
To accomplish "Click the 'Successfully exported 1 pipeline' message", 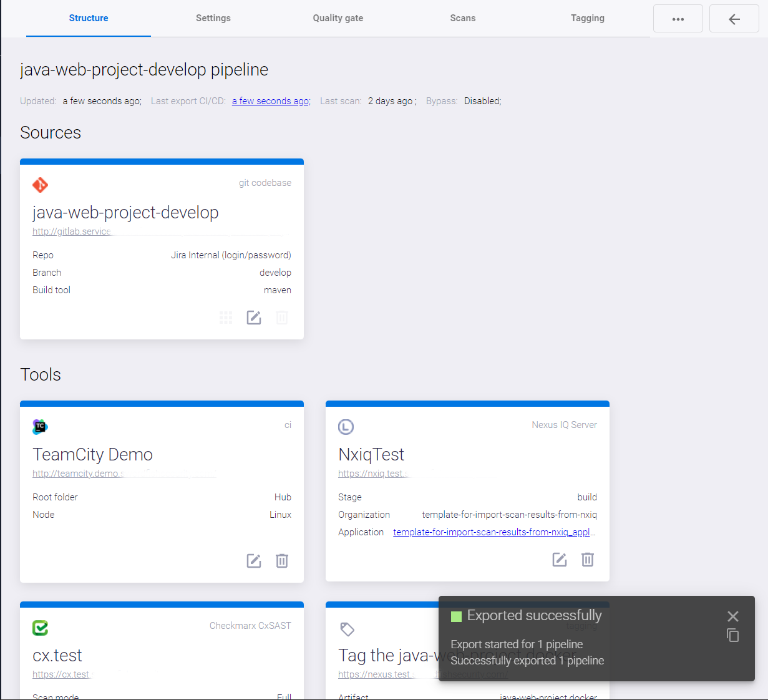I will click(527, 661).
